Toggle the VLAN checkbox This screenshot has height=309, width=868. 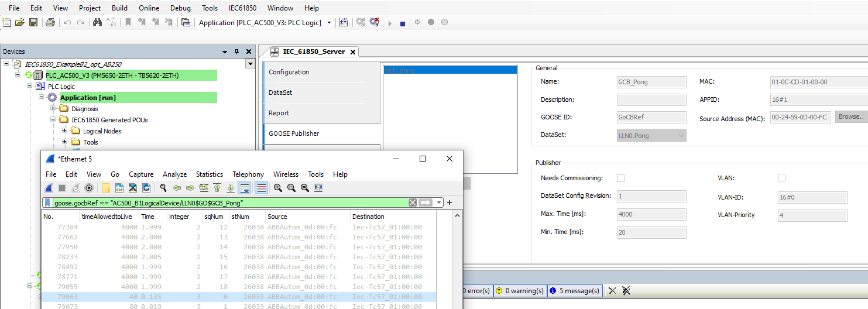[781, 178]
